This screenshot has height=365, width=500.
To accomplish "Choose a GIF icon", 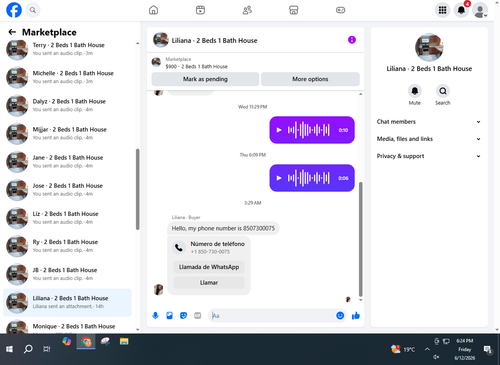I will (x=198, y=315).
